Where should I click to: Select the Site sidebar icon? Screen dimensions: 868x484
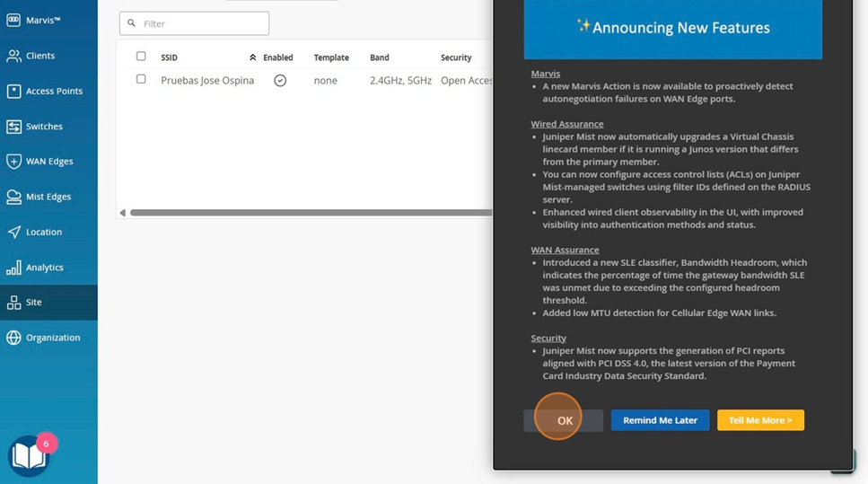coord(13,303)
